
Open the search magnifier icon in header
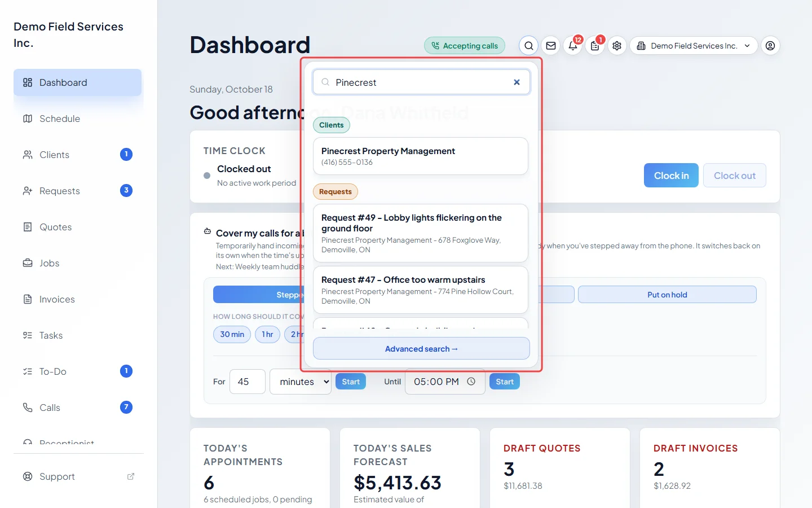click(x=528, y=46)
